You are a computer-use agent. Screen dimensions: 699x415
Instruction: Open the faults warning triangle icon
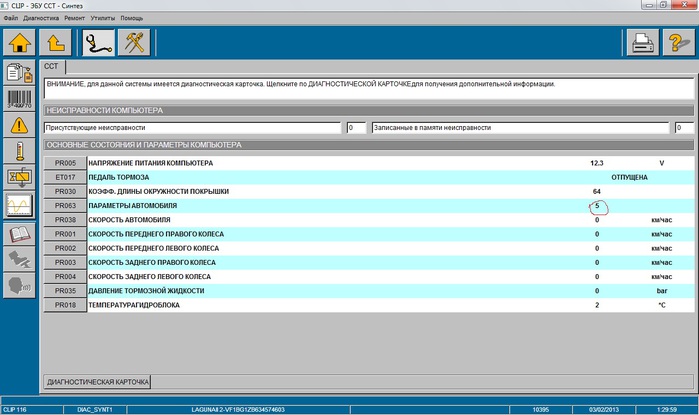[x=19, y=125]
